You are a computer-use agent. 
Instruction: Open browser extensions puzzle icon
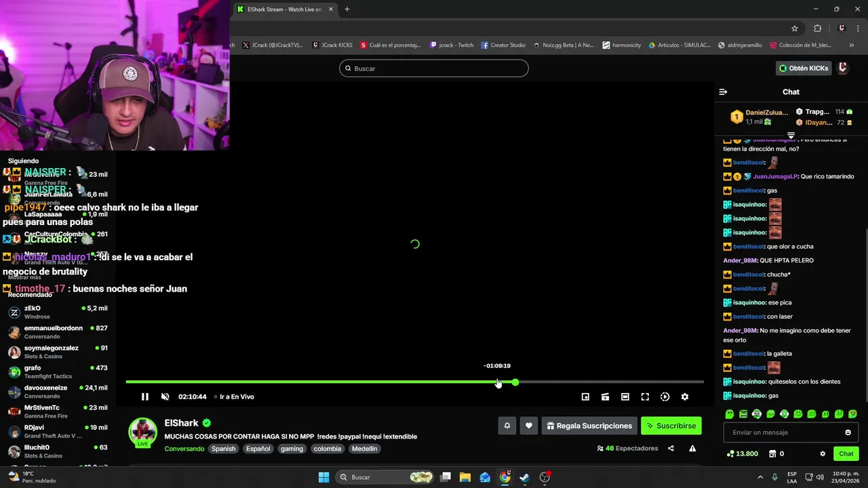point(817,28)
